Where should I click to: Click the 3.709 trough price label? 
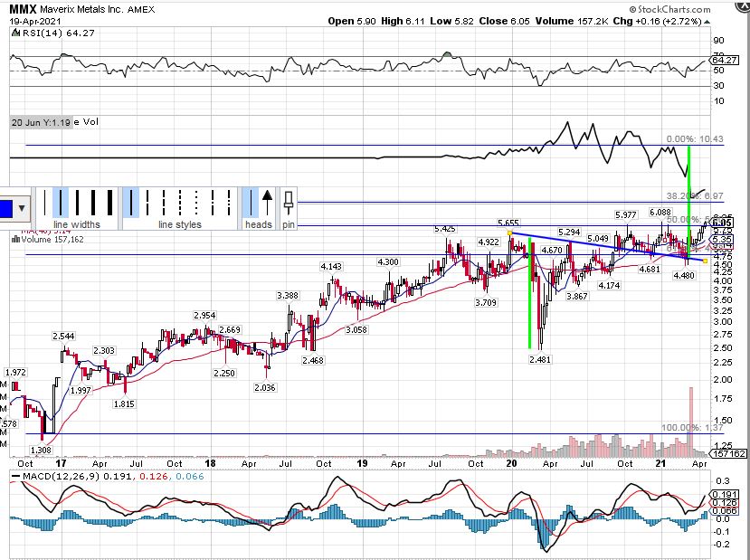point(486,303)
